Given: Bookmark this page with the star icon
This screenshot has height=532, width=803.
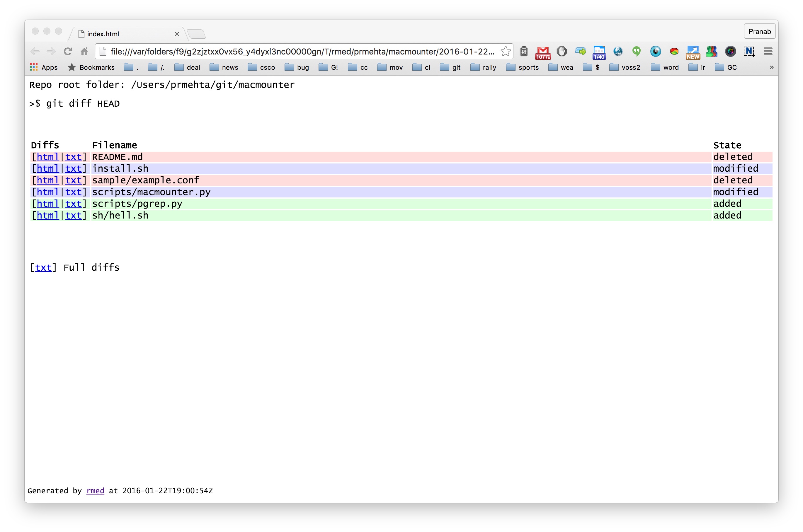Looking at the screenshot, I should click(x=505, y=52).
